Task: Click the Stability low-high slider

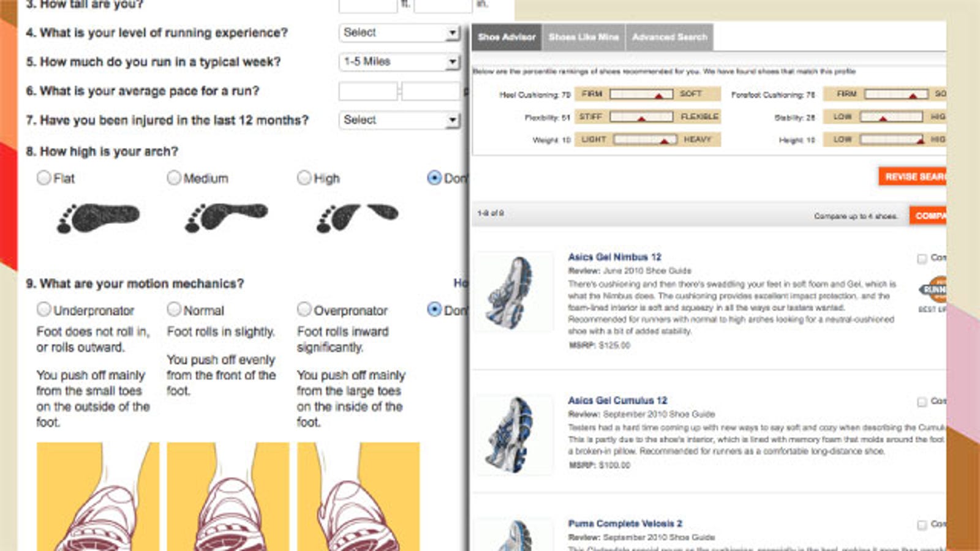Action: click(891, 116)
